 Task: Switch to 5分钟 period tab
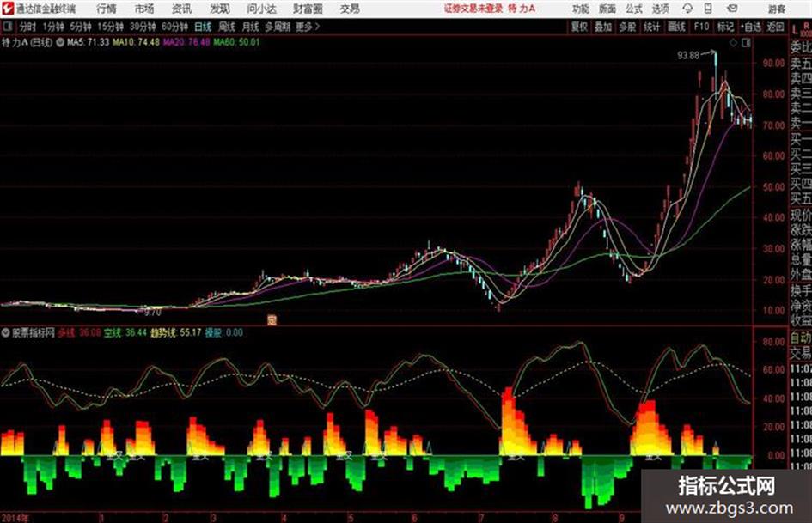(x=80, y=27)
